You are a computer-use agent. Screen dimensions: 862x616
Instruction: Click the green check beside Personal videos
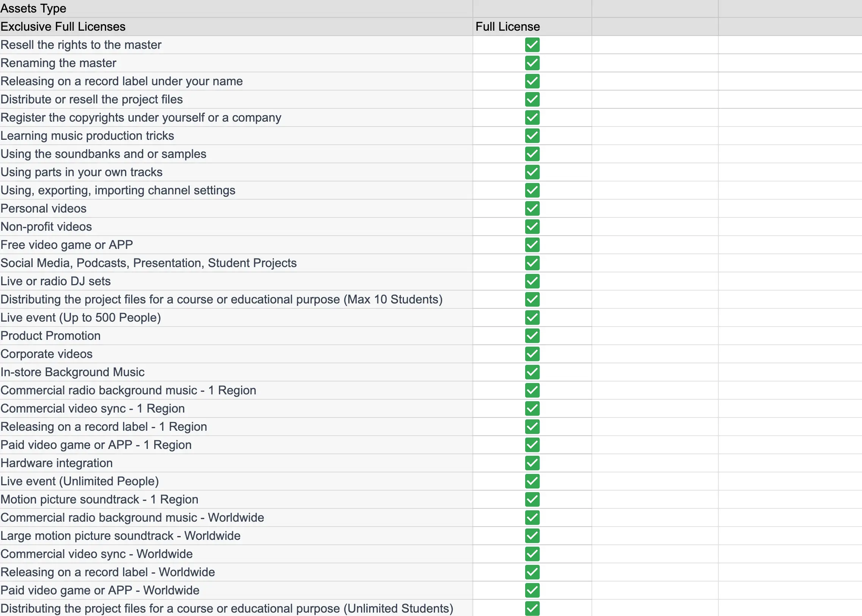(x=532, y=208)
